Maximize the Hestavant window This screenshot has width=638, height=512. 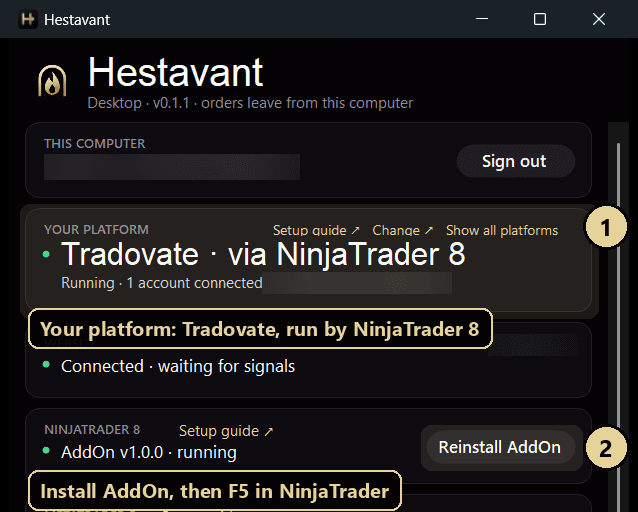[540, 19]
